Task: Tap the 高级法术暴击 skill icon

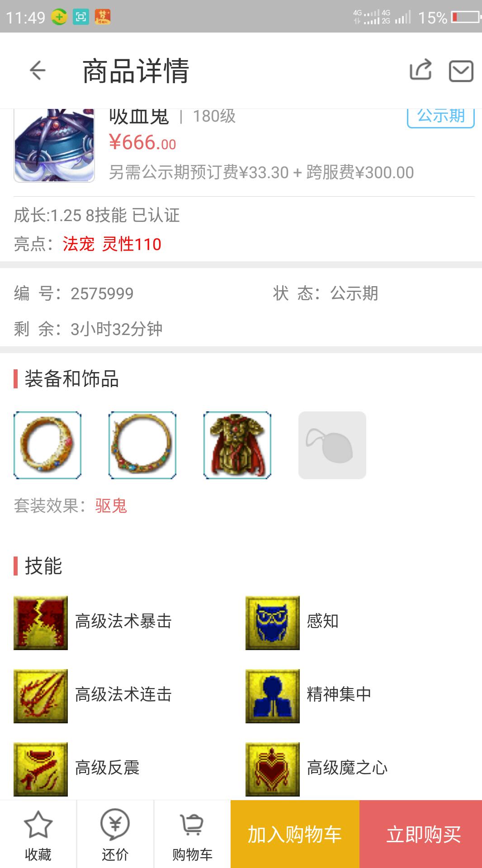Action: 41,623
